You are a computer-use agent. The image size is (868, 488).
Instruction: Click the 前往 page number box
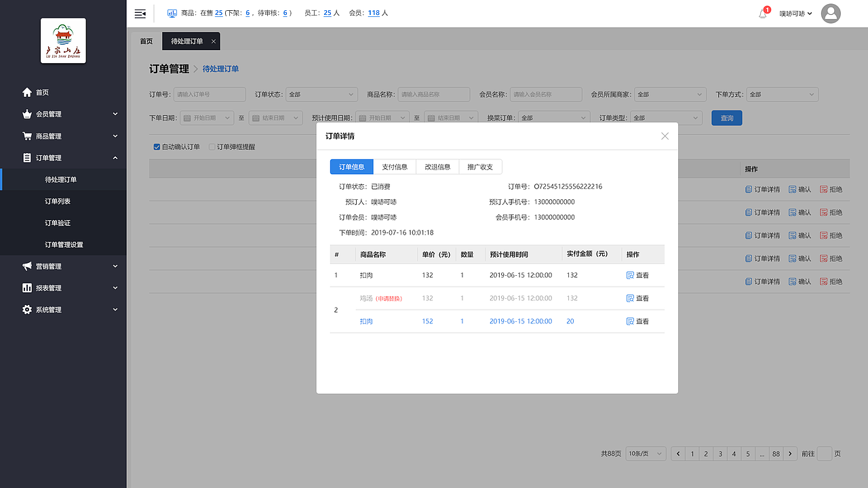click(825, 454)
